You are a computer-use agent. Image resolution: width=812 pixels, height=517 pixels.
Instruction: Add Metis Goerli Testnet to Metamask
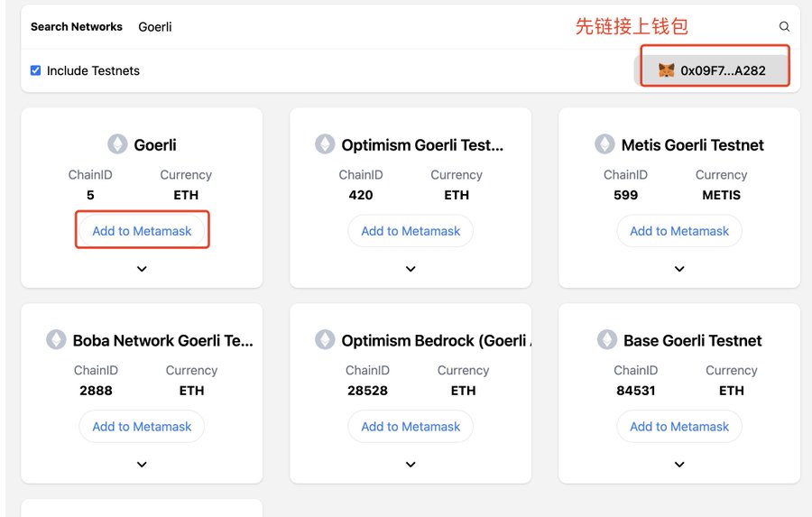679,231
